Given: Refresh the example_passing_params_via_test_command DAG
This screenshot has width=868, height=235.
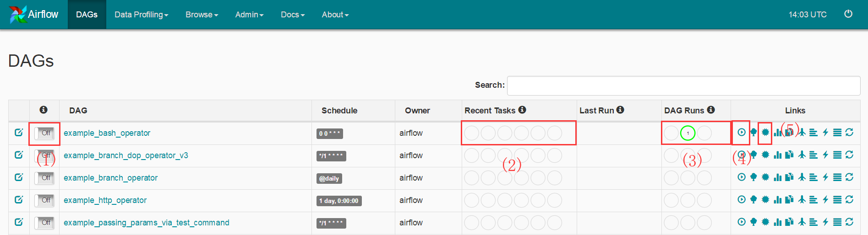Looking at the screenshot, I should (849, 222).
